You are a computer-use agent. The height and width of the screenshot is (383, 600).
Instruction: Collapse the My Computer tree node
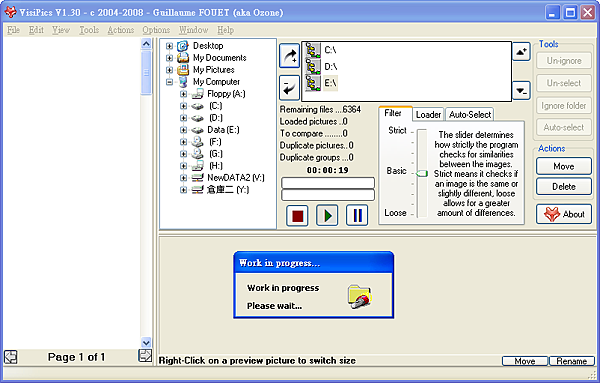[169, 82]
